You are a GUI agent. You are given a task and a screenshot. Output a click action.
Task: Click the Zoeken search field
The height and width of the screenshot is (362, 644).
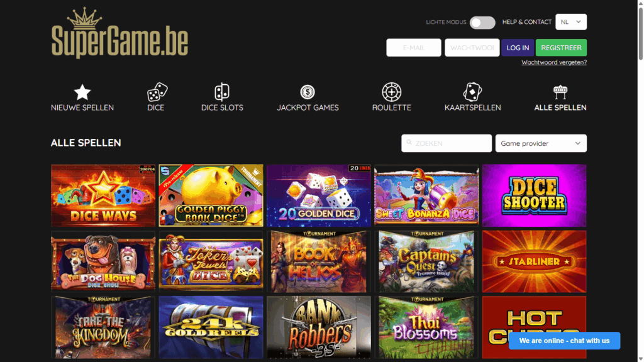click(x=447, y=143)
